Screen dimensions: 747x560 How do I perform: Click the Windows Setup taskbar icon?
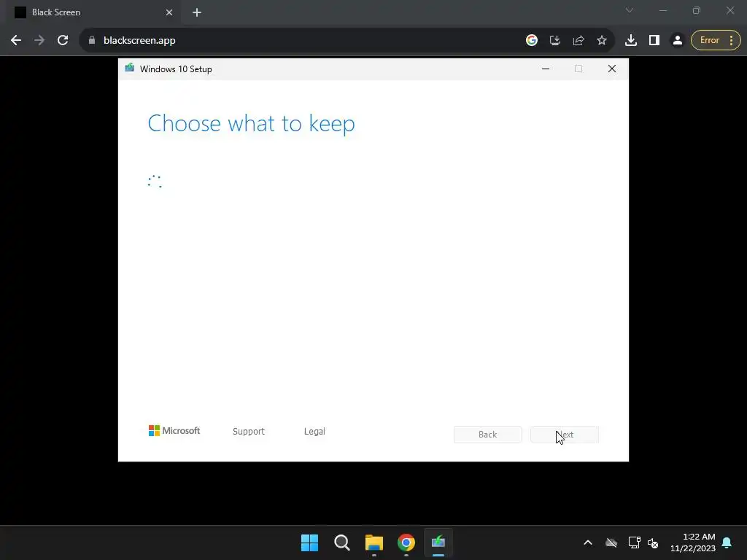tap(438, 542)
